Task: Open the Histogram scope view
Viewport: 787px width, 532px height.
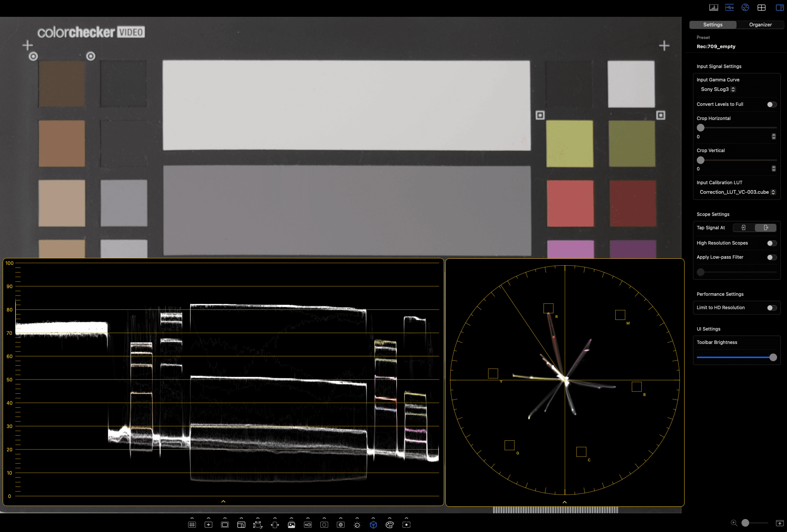Action: tap(714, 7)
